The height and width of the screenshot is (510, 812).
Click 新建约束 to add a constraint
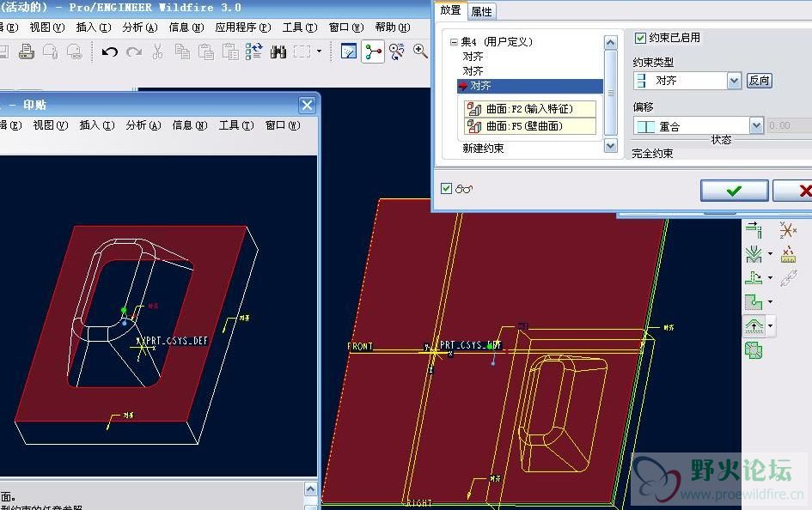pos(483,149)
